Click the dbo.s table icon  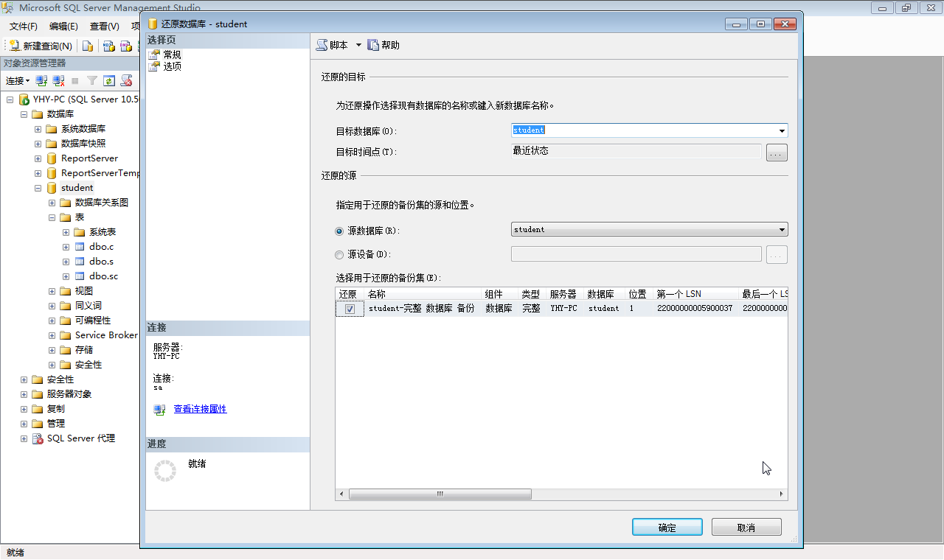80,262
